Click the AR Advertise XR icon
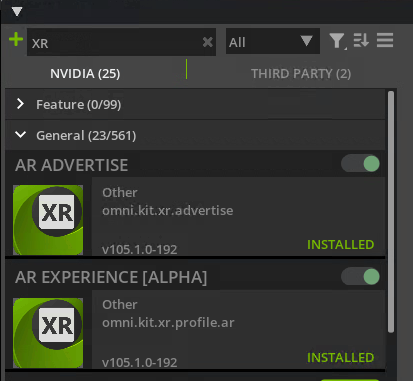 [48, 220]
